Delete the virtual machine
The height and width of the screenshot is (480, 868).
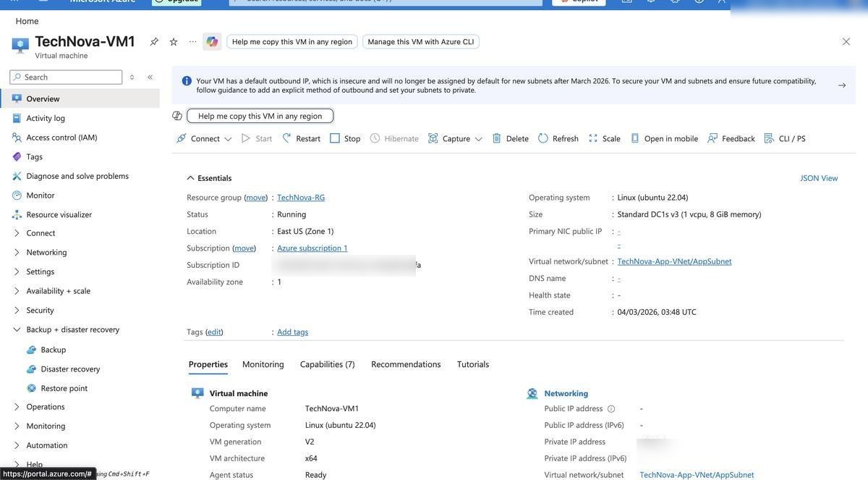(510, 138)
